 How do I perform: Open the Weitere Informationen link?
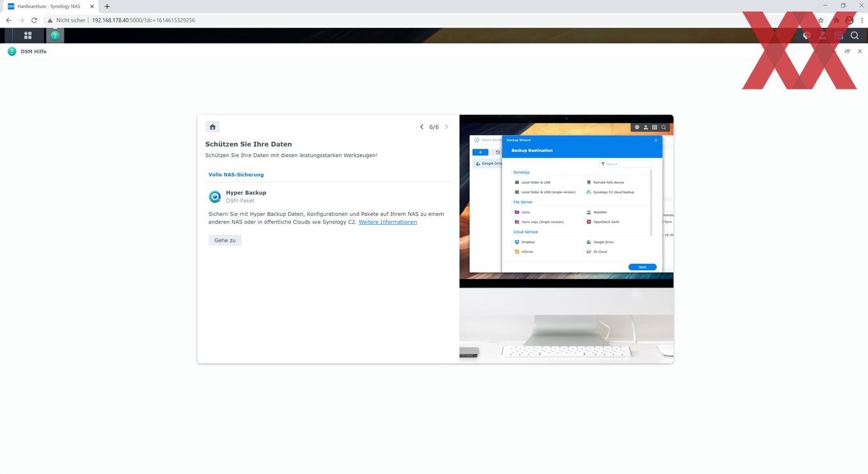pyautogui.click(x=388, y=222)
